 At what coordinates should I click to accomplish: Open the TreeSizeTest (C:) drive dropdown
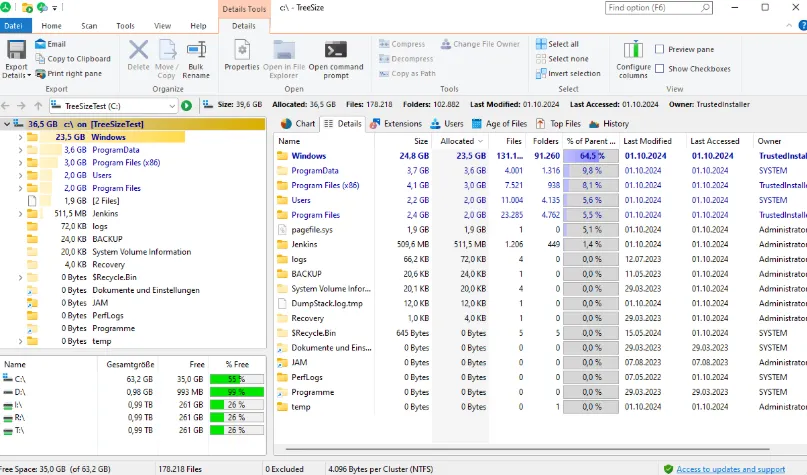pos(172,106)
